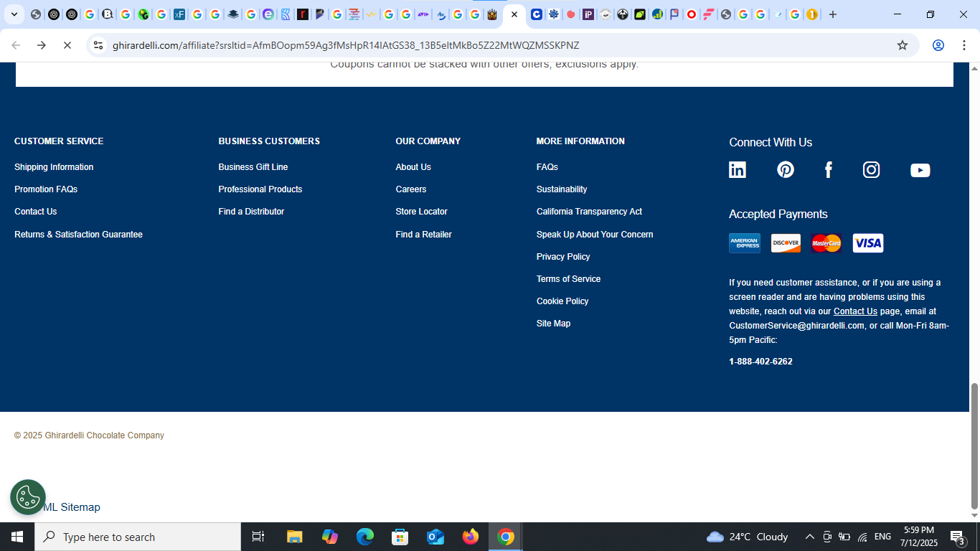The image size is (980, 551).
Task: Open the Cookie Policy link
Action: 562,301
